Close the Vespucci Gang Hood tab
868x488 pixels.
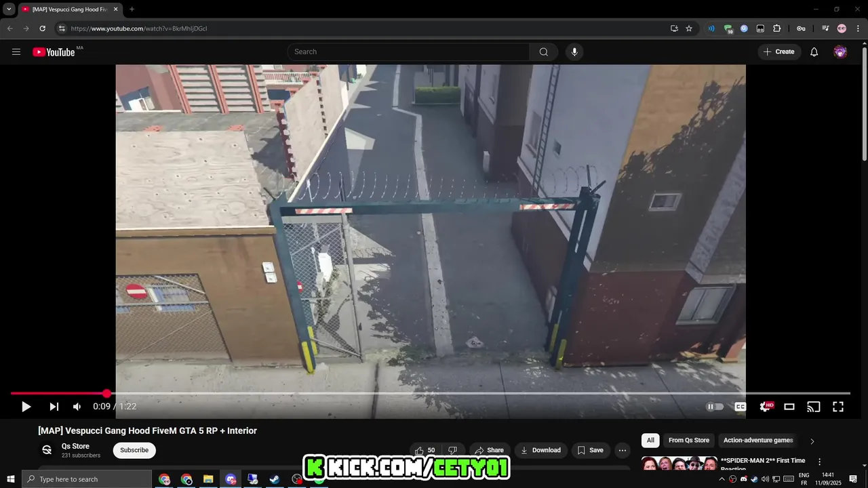[115, 9]
